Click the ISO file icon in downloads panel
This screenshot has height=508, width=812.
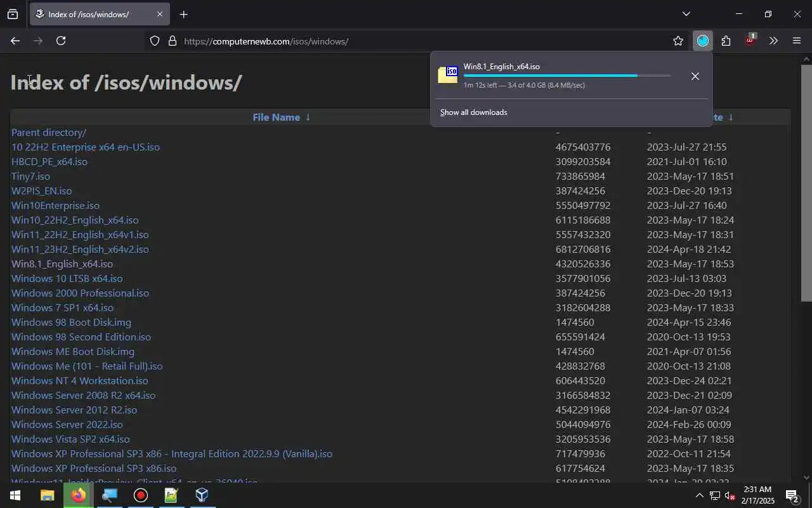point(448,75)
